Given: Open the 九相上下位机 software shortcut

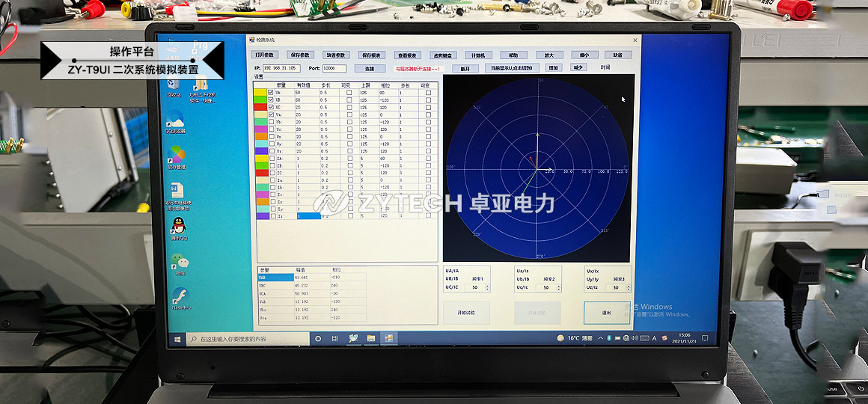Looking at the screenshot, I should [202, 88].
